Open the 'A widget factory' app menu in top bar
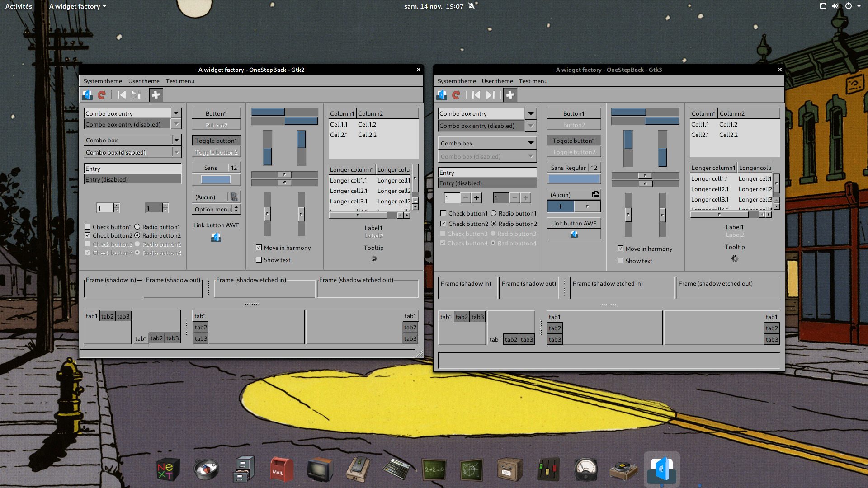Screen dimensions: 868x488 pyautogui.click(x=78, y=6)
